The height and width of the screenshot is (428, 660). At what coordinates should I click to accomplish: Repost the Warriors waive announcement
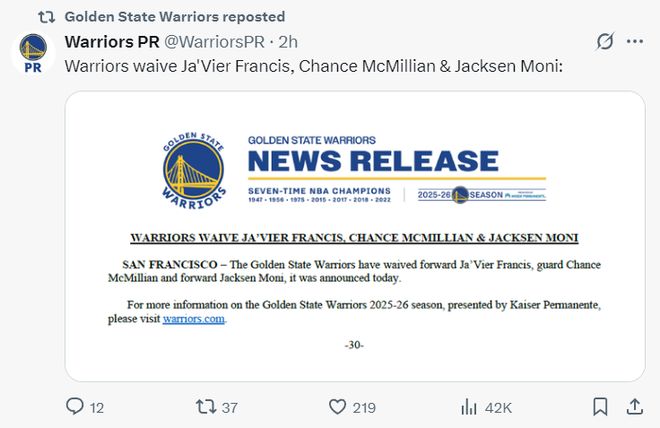tap(205, 407)
